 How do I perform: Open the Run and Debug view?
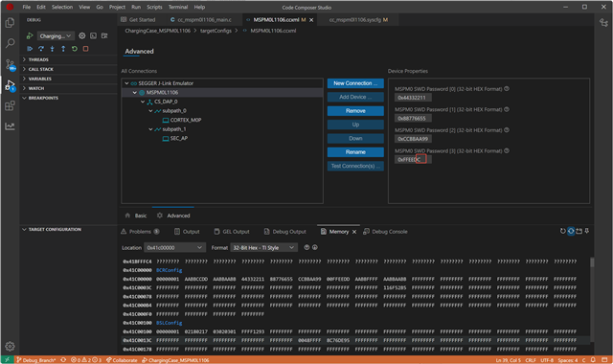(10, 85)
